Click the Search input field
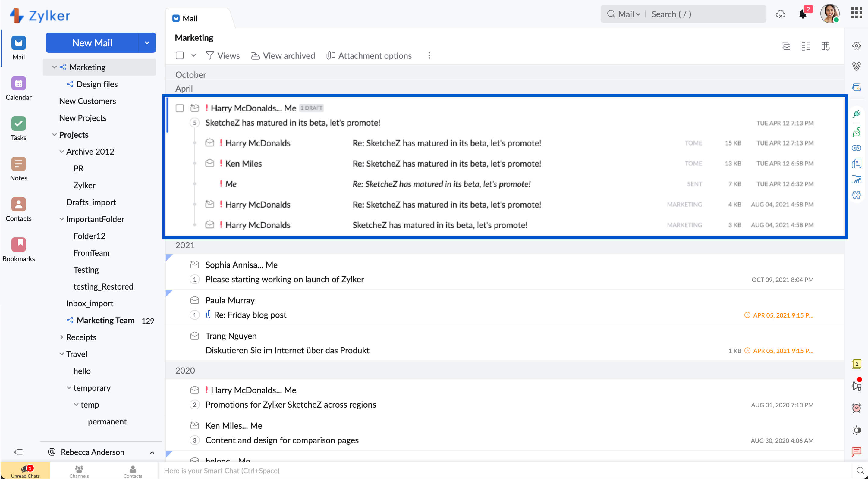The height and width of the screenshot is (479, 868). [706, 14]
